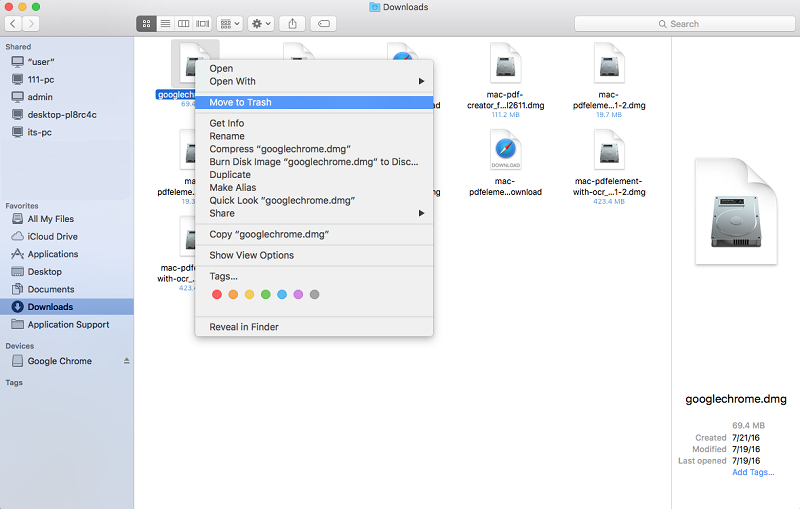This screenshot has height=509, width=800.
Task: Choose Get Info
Action: (314, 123)
